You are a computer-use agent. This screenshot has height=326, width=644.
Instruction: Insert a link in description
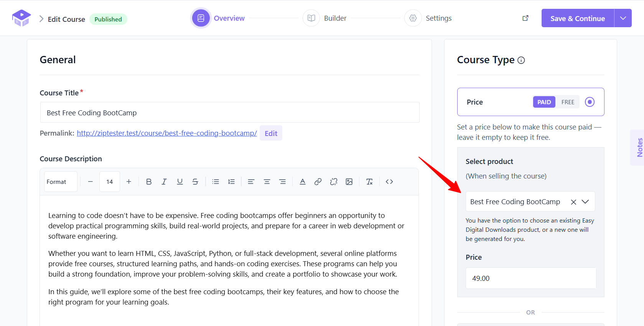[x=318, y=182]
